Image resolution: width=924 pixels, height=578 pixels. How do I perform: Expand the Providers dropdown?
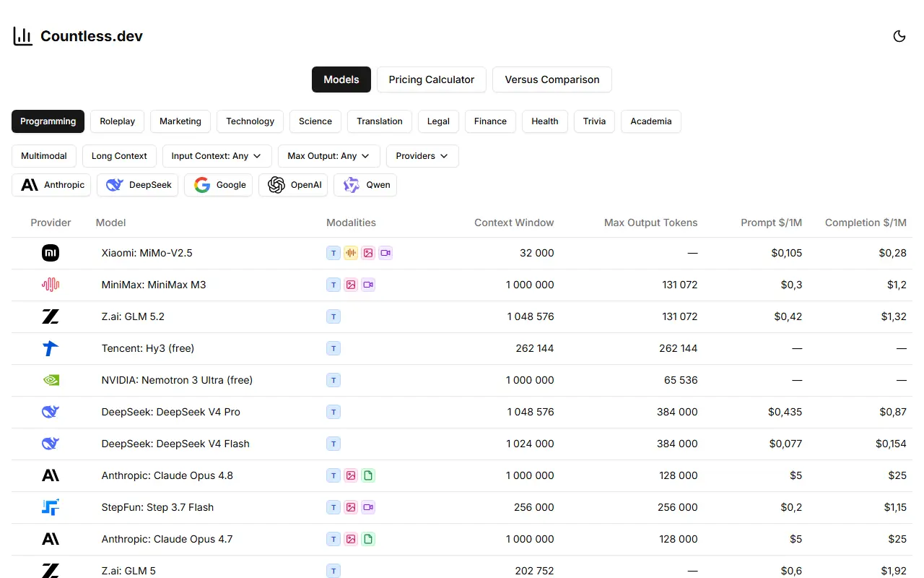click(422, 156)
